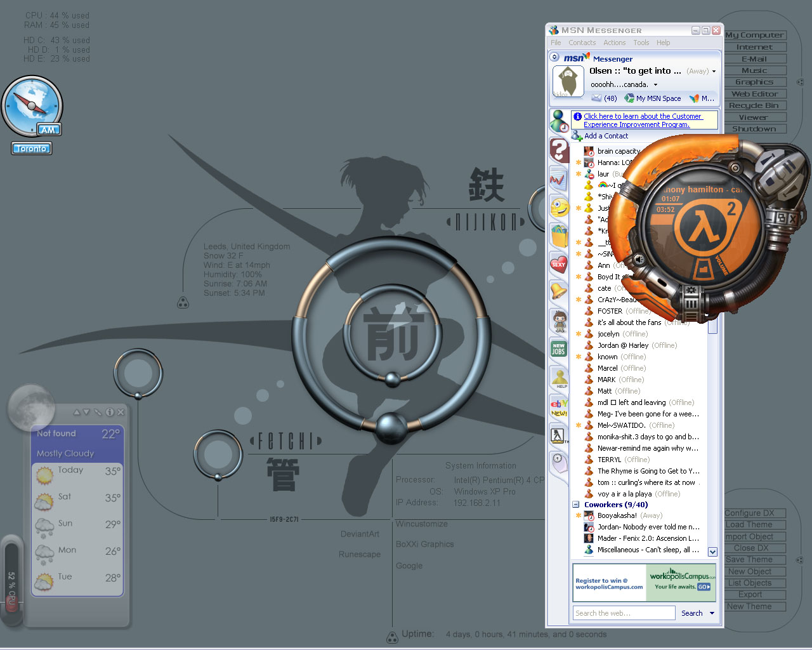Click the Search the web input field

[624, 613]
